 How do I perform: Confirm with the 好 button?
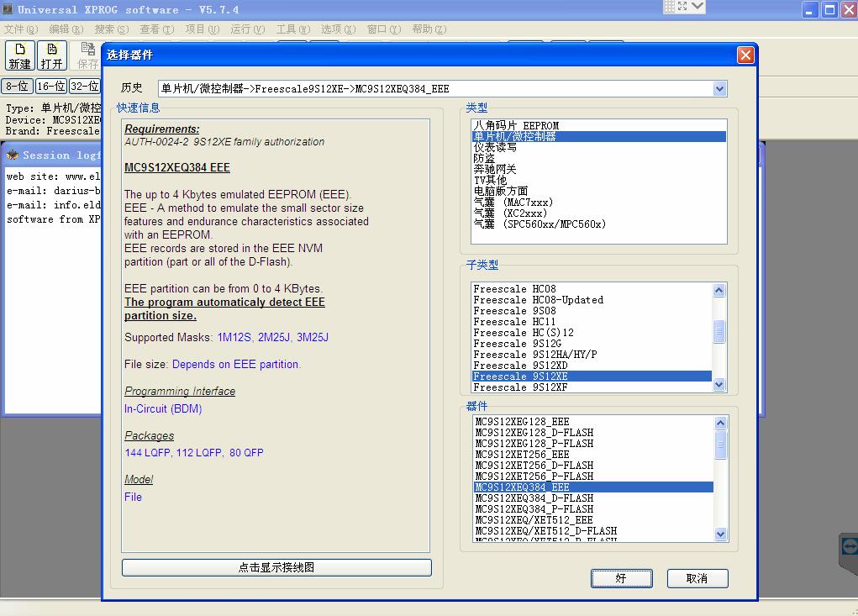[621, 578]
